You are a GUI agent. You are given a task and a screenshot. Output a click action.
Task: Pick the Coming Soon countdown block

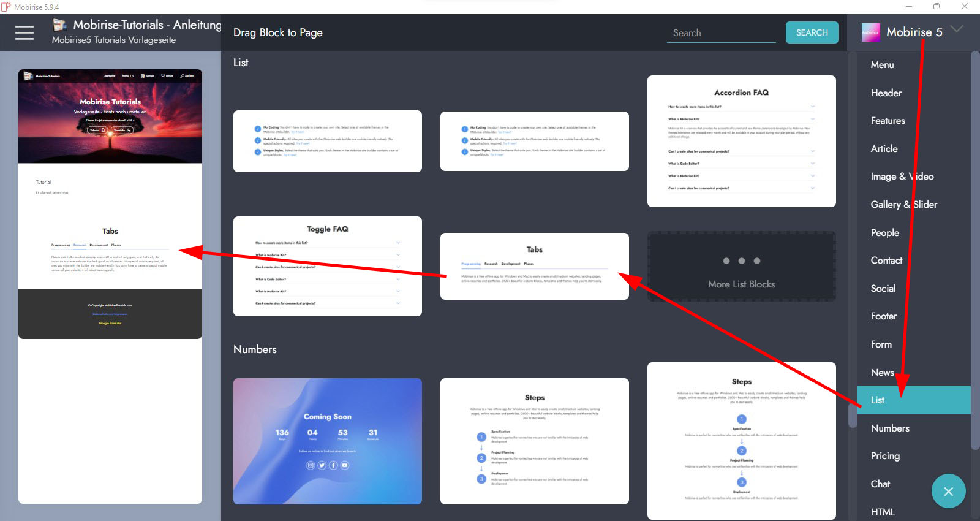[327, 441]
